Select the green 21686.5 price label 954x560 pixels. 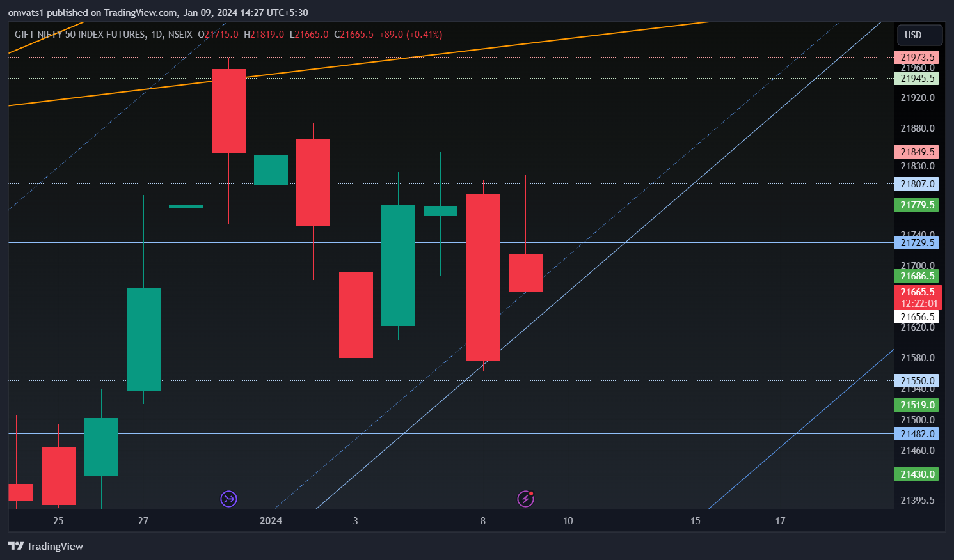click(917, 276)
